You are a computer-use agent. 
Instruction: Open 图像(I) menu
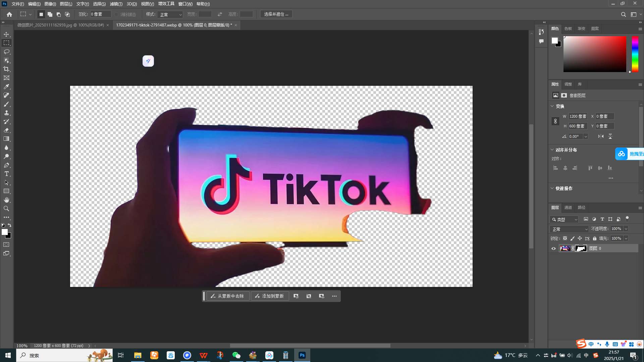point(50,4)
